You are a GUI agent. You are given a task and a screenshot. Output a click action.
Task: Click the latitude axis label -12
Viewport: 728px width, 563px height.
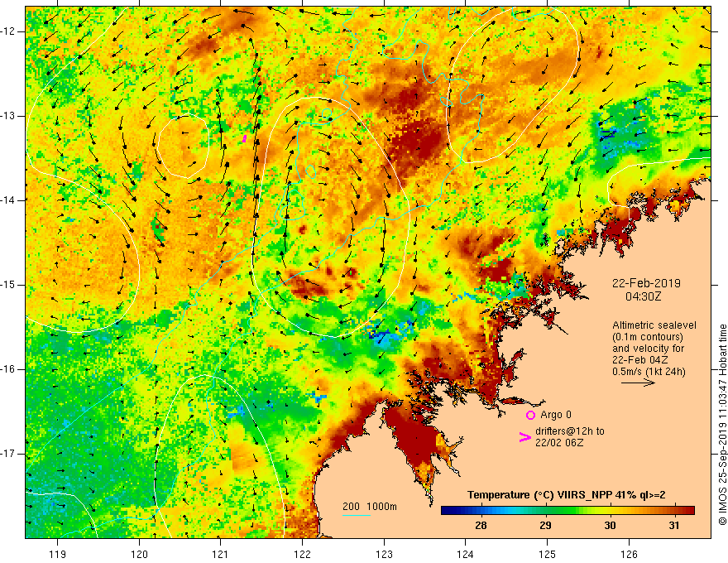pos(8,31)
